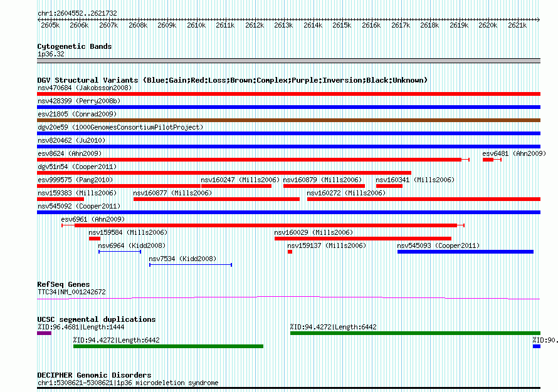
Task: Click the 2613k ruler tick label
Action: (x=283, y=25)
